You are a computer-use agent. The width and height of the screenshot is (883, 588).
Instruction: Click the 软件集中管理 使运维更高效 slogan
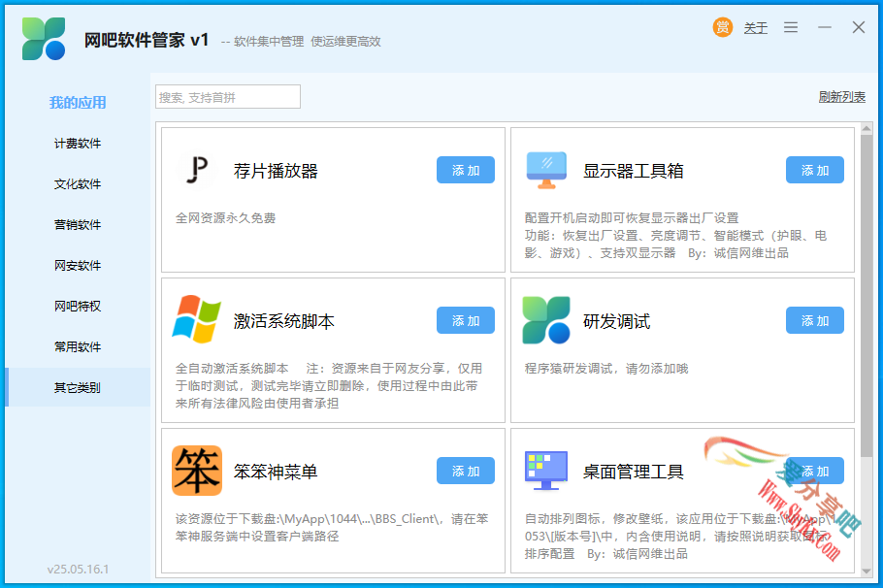click(308, 41)
